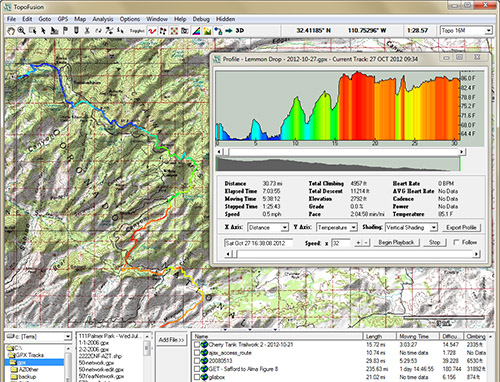Toggle the red grid dots icon
Viewport: 500px width, 382px height.
click(x=174, y=31)
